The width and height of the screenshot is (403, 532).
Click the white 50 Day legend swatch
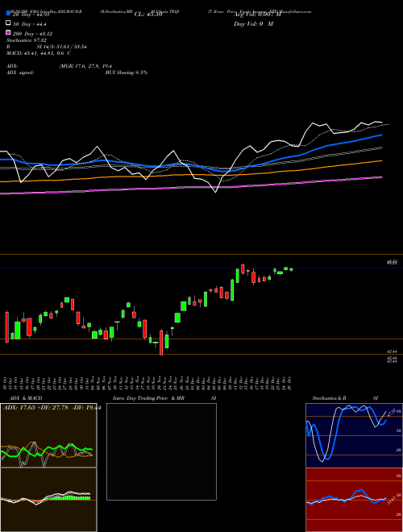click(x=8, y=23)
